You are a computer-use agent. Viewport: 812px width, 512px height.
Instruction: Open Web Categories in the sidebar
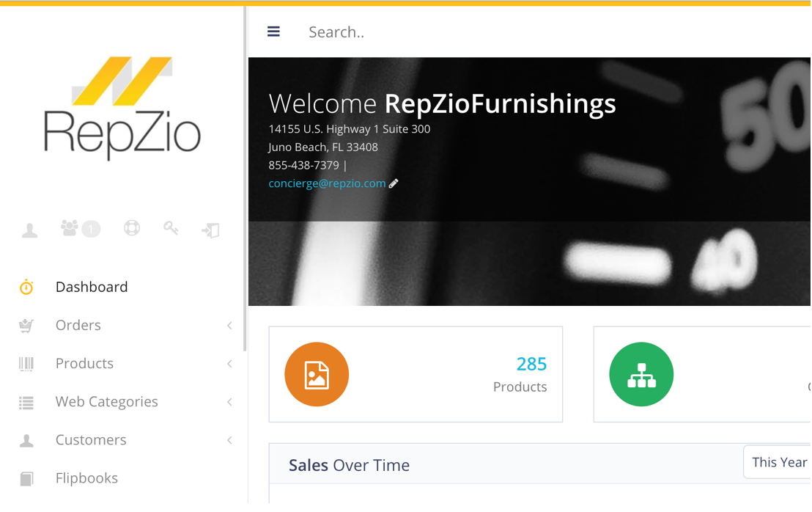tap(107, 402)
